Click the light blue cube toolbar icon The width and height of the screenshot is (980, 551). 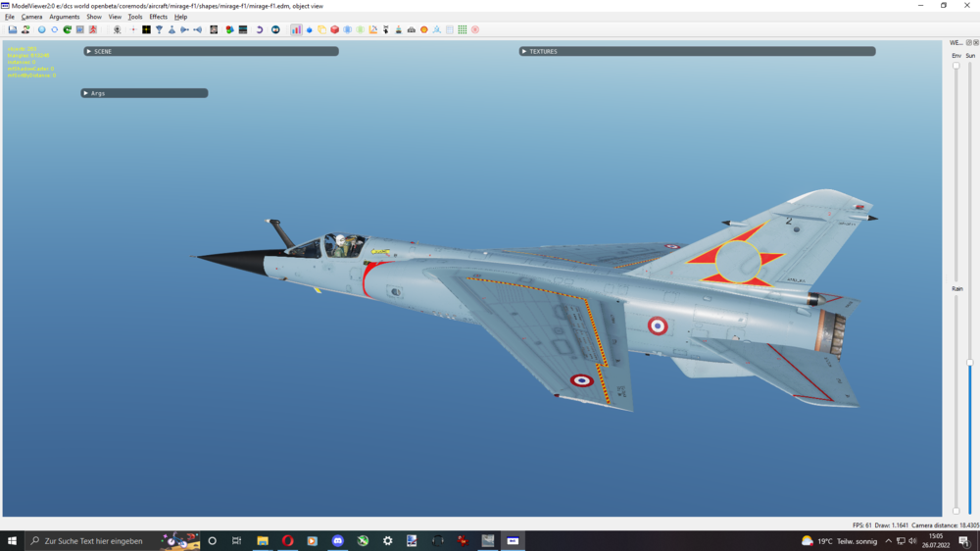348,29
